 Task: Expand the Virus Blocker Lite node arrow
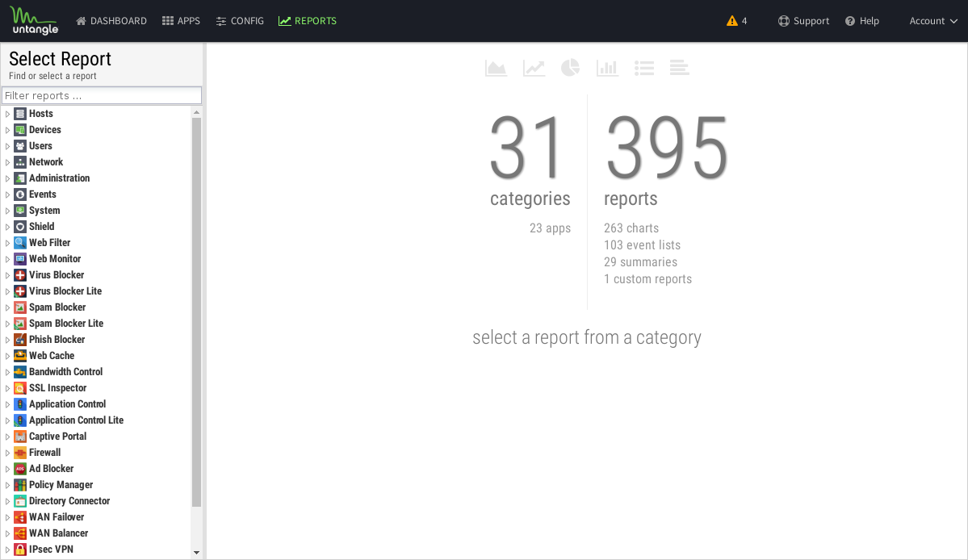point(7,291)
